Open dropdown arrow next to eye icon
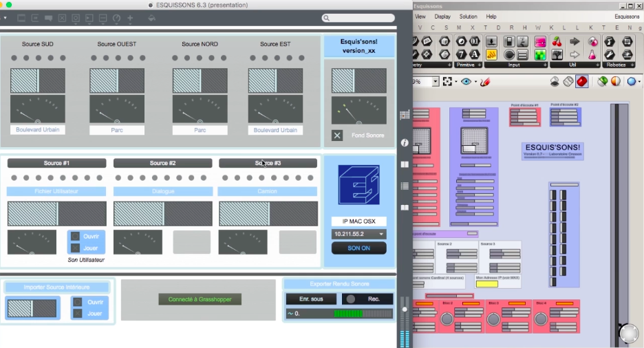The width and height of the screenshot is (644, 348). point(475,82)
